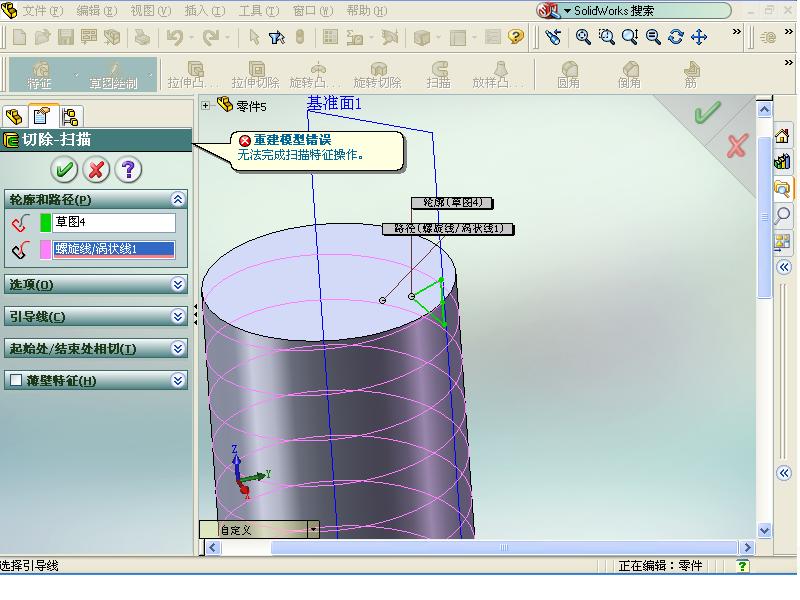Image resolution: width=800 pixels, height=600 pixels.
Task: Click the Rebuild traffic-light icon
Action: [x=300, y=37]
